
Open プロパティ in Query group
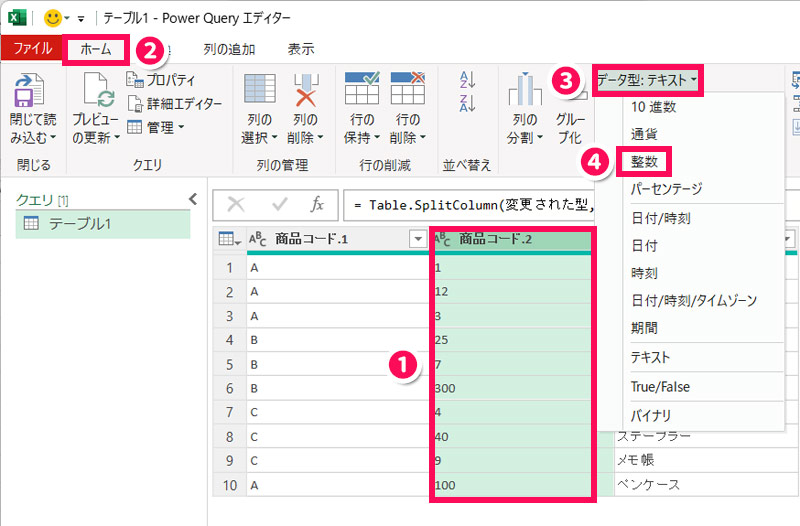tap(161, 80)
